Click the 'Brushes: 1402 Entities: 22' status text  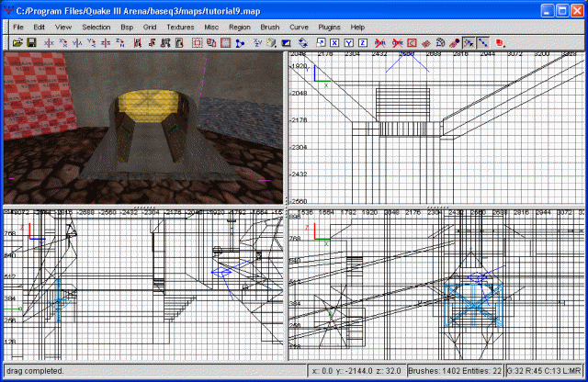click(x=455, y=371)
